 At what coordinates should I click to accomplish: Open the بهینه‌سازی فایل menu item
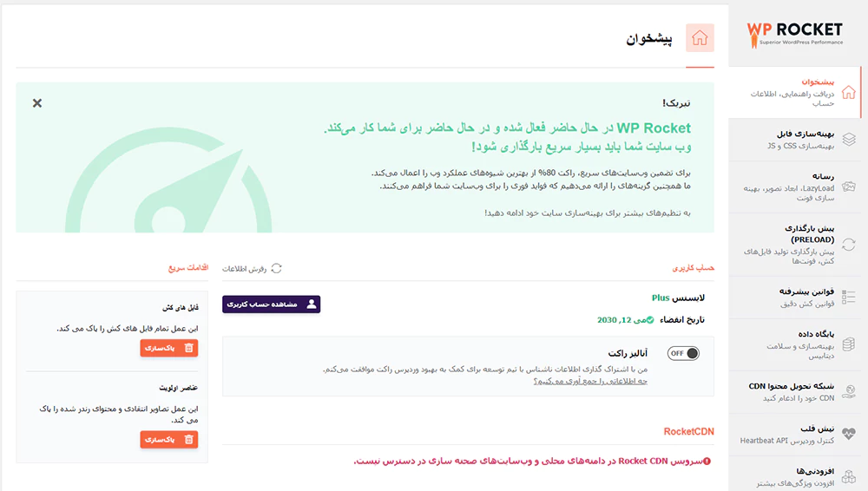[x=795, y=140]
